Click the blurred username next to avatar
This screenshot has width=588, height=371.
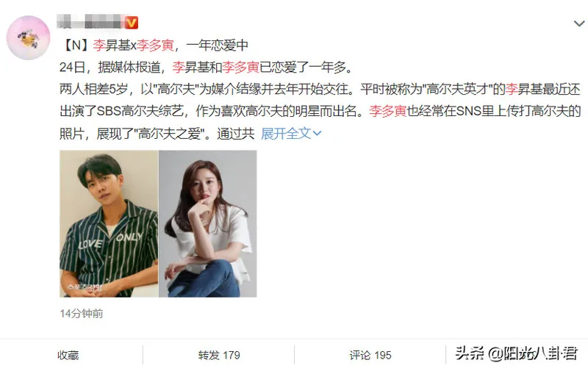[x=90, y=22]
